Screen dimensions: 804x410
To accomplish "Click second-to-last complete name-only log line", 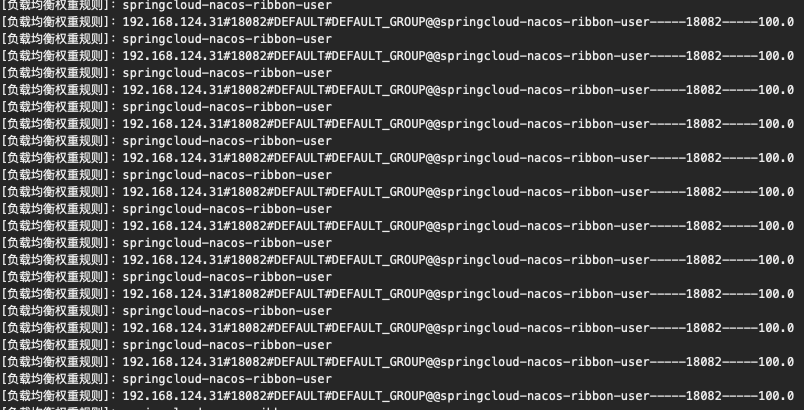I will coord(166,345).
